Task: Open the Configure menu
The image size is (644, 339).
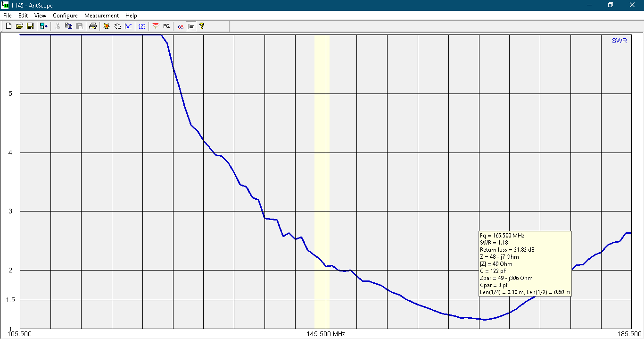Action: coord(65,16)
